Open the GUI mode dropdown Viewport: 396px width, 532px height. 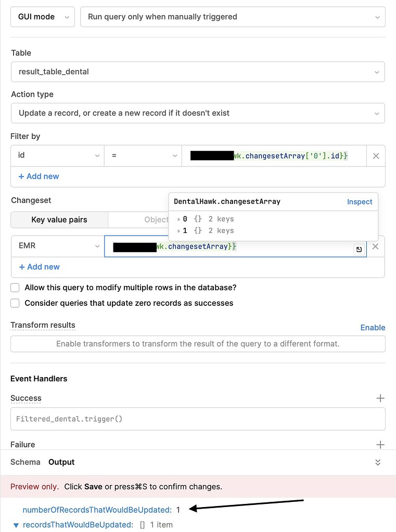pos(42,17)
